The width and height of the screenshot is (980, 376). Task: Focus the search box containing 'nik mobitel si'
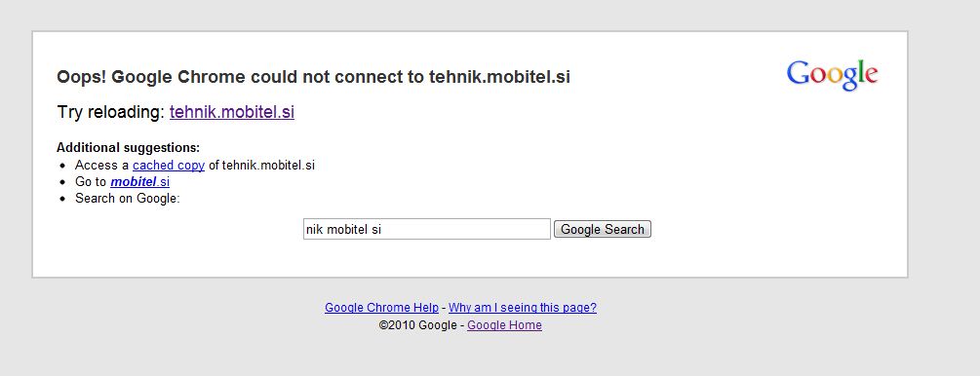pyautogui.click(x=427, y=229)
